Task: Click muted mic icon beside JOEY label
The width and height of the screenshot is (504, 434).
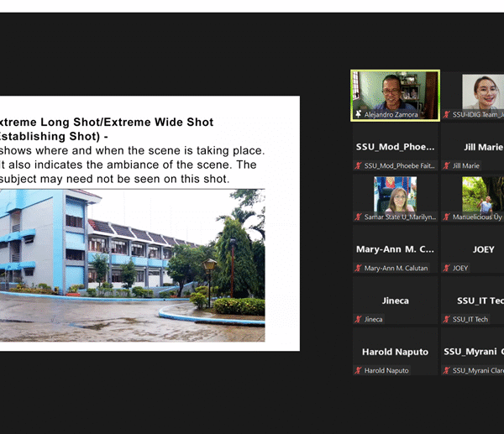Action: click(447, 268)
